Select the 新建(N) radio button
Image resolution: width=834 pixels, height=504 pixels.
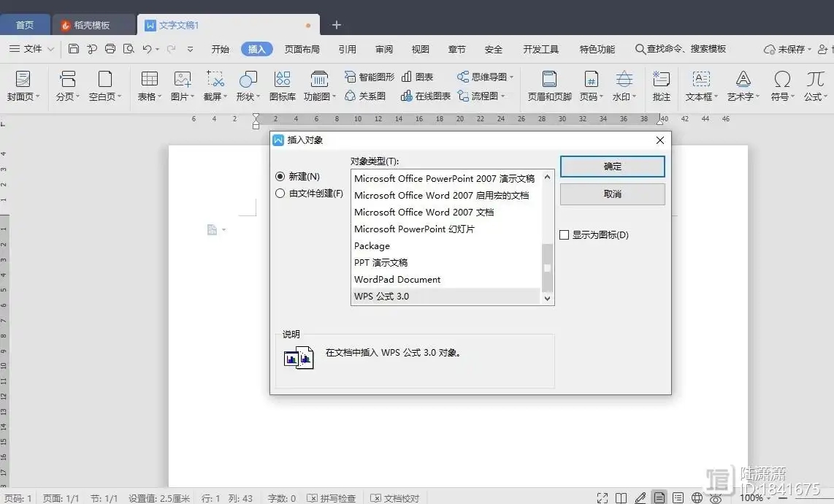[280, 176]
